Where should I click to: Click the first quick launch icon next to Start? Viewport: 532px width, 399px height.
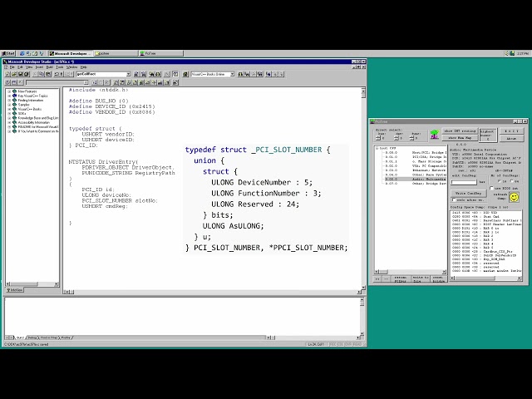(x=22, y=53)
